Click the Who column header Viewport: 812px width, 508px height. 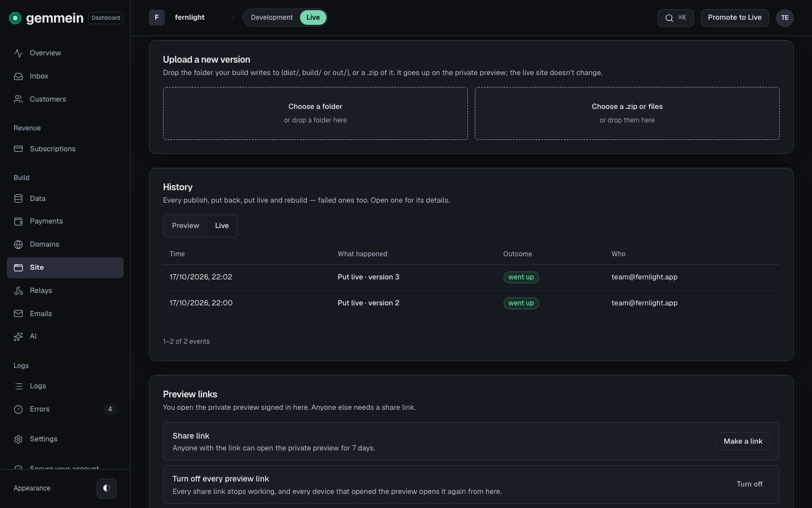tap(619, 254)
